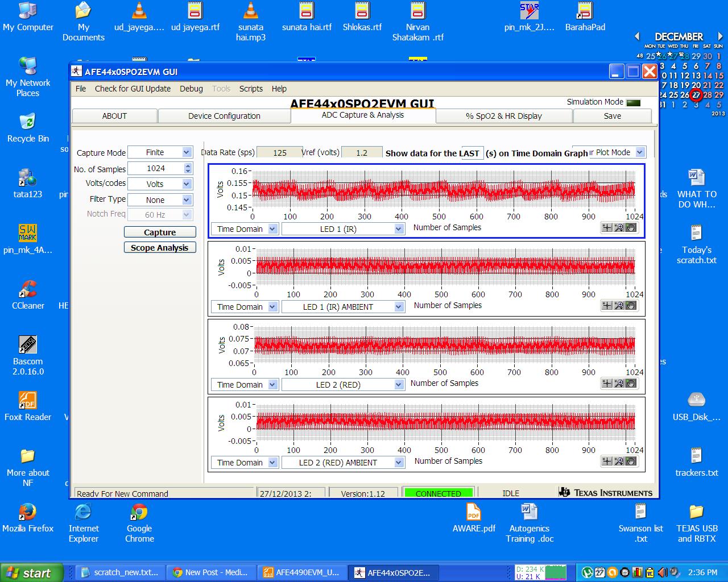Switch to New Post Chrome taskbar button
The width and height of the screenshot is (728, 582).
[x=211, y=572]
